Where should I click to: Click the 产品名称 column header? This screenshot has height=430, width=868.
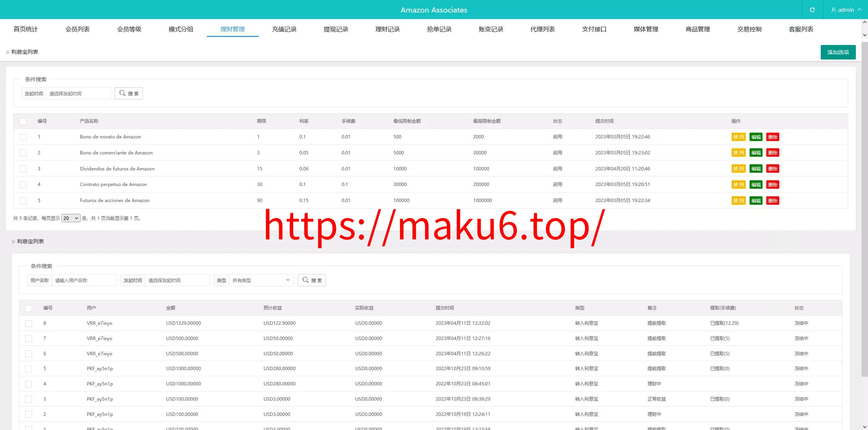pyautogui.click(x=89, y=121)
